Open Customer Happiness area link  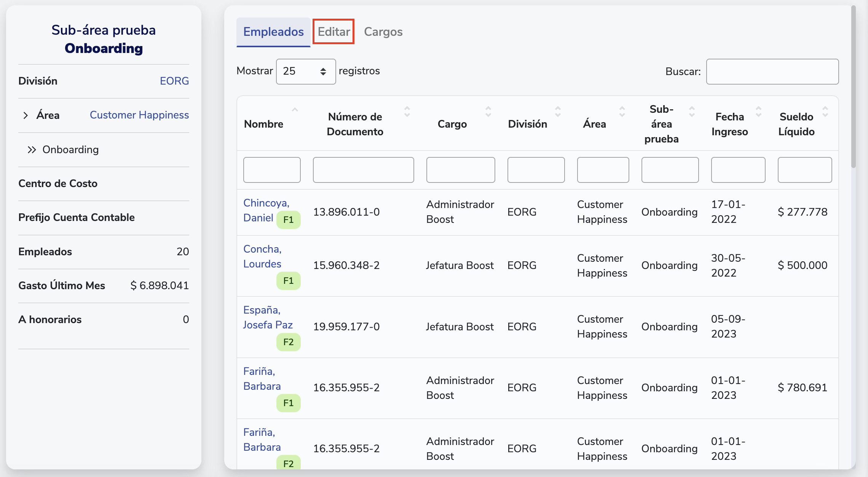[139, 115]
